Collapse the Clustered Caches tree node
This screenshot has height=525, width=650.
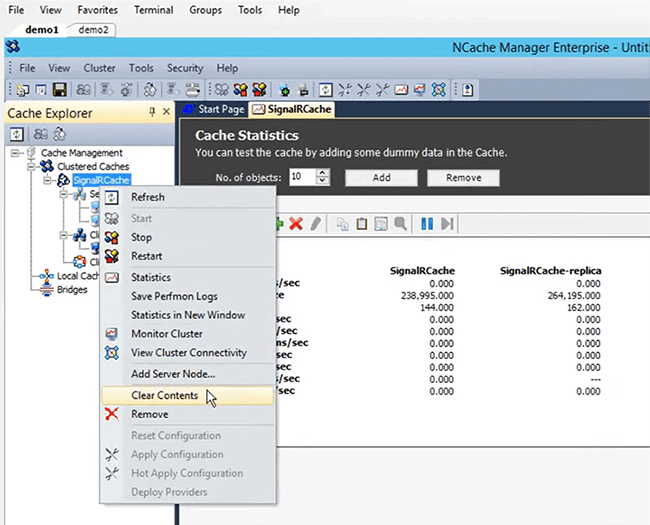(31, 167)
